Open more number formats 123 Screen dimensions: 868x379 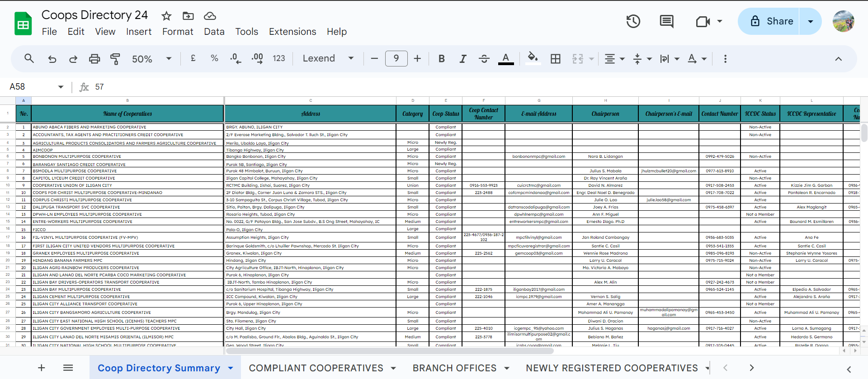point(279,58)
